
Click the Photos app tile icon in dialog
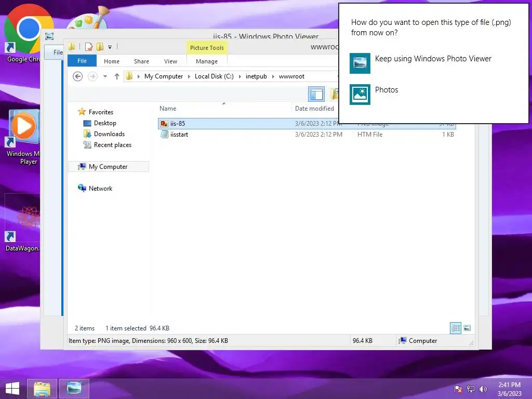(360, 95)
